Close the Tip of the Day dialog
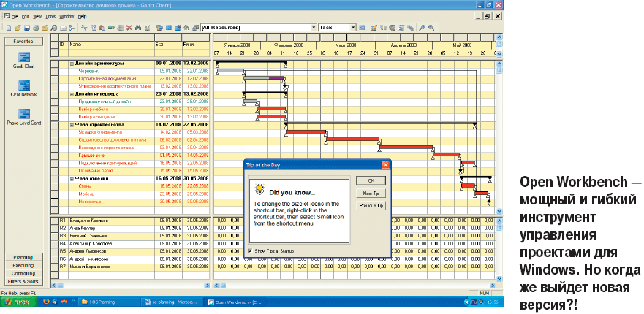Screen dimensions: 644x314 click(385, 164)
